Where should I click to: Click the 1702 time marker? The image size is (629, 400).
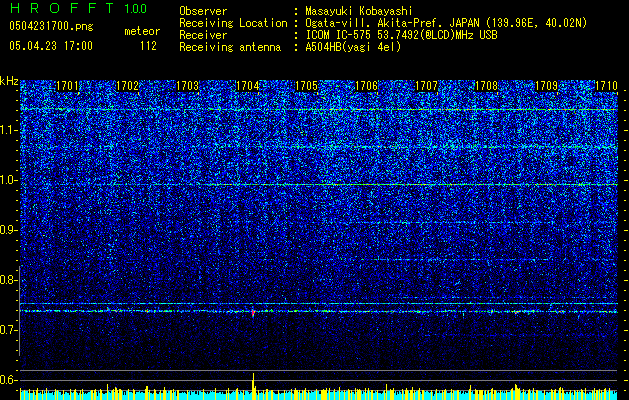click(128, 86)
